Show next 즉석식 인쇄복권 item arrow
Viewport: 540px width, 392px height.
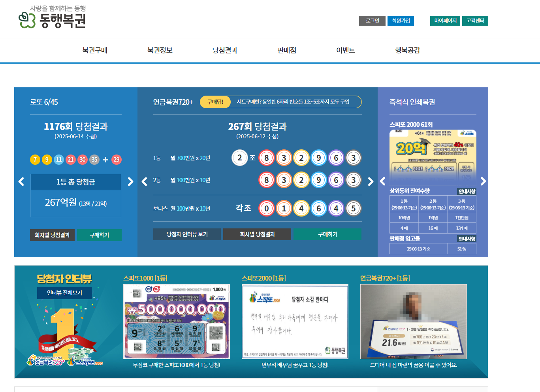click(483, 181)
